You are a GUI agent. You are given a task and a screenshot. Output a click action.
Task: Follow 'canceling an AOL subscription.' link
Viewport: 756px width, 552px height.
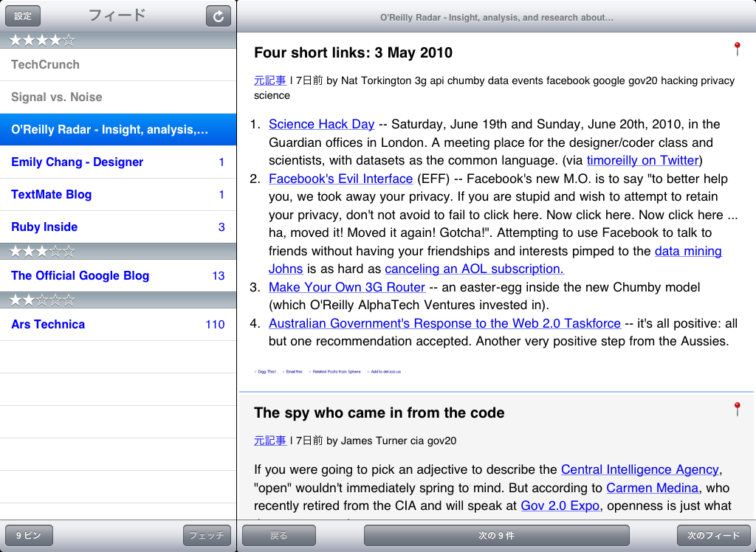475,269
